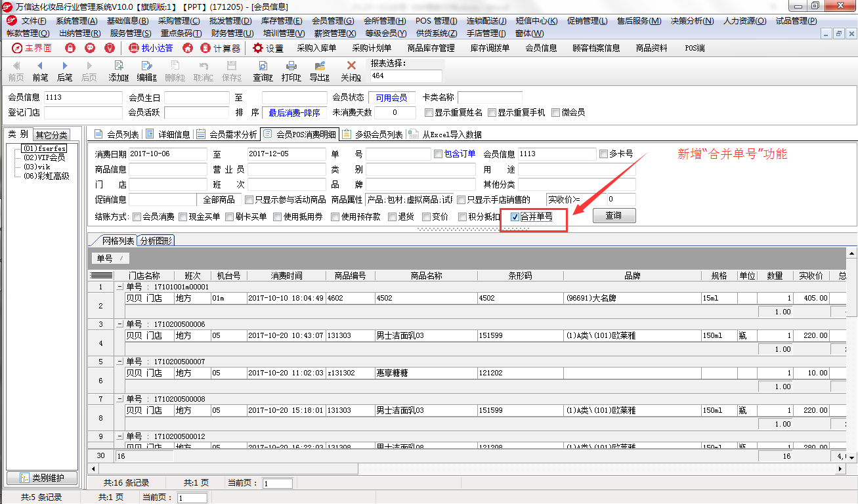
Task: Switch to 详细信息 tab
Action: pyautogui.click(x=167, y=135)
